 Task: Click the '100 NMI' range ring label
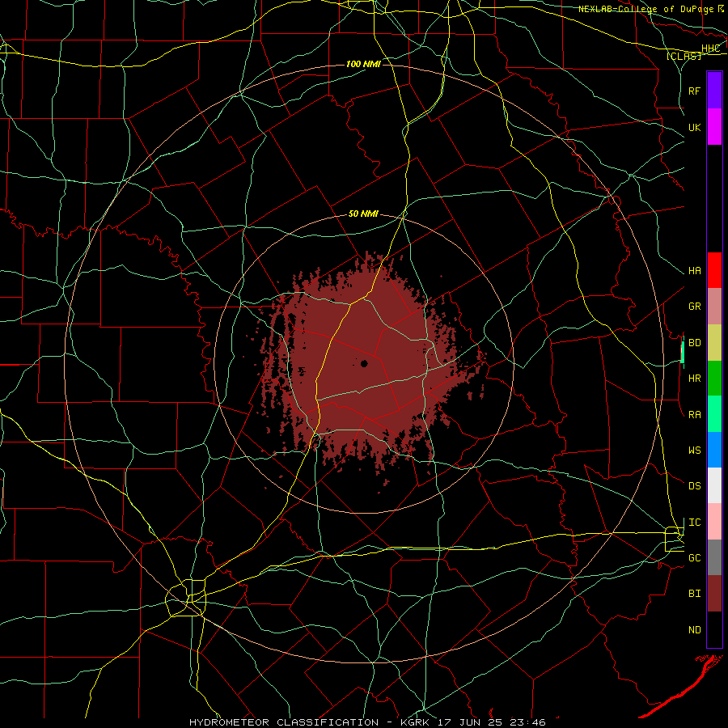pos(363,64)
